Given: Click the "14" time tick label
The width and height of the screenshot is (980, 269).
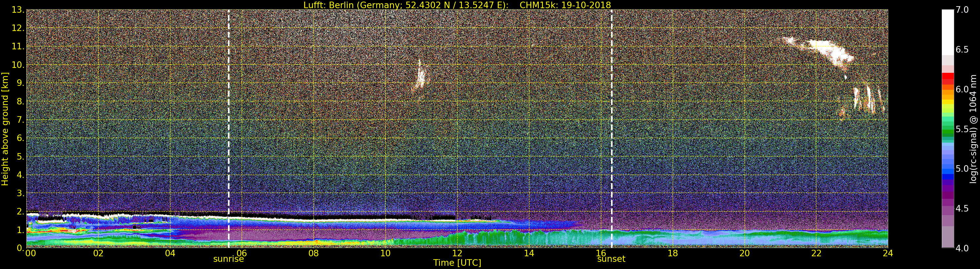Looking at the screenshot, I should pos(529,253).
